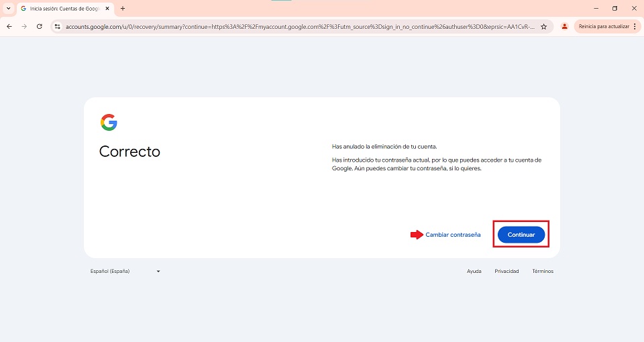Reload the page with the refresh icon

40,26
